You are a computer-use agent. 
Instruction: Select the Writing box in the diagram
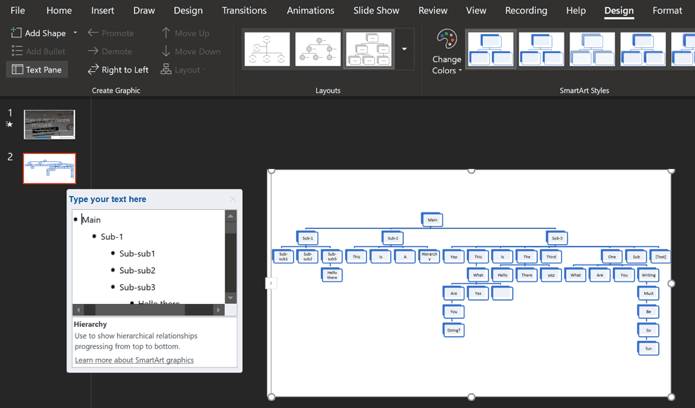pyautogui.click(x=648, y=275)
